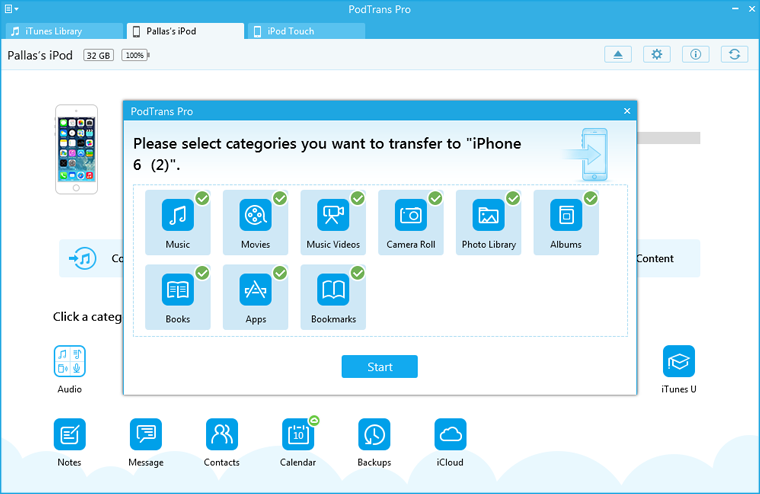Image resolution: width=760 pixels, height=494 pixels.
Task: Close the PodTrans Pro dialog
Action: [x=627, y=111]
